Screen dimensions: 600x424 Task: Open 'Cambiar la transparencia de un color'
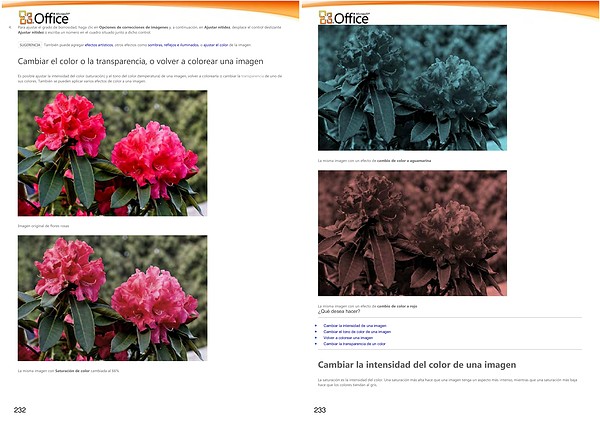click(x=355, y=344)
